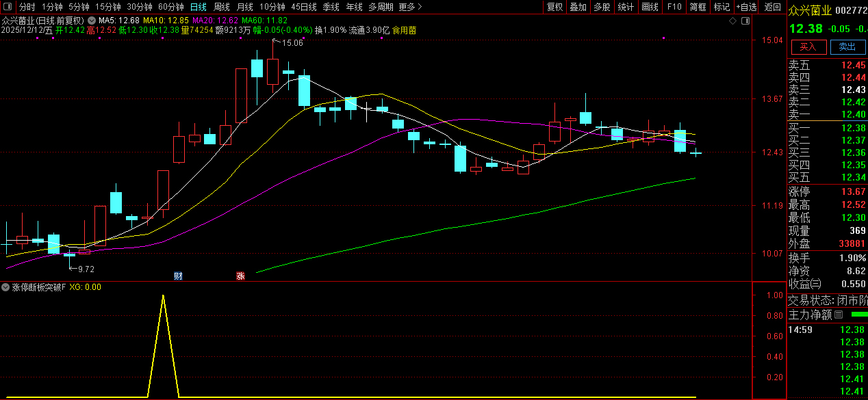Image resolution: width=868 pixels, height=400 pixels.
Task: Add stock via +自选 button
Action: click(x=746, y=7)
